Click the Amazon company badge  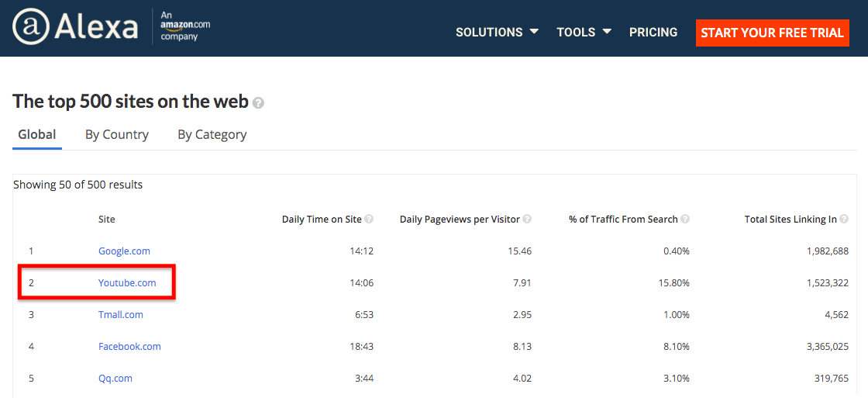(x=185, y=26)
